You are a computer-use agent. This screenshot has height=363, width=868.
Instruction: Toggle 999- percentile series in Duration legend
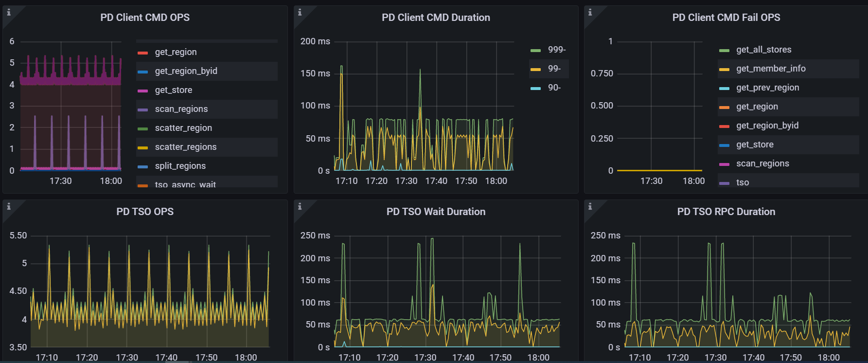(557, 50)
